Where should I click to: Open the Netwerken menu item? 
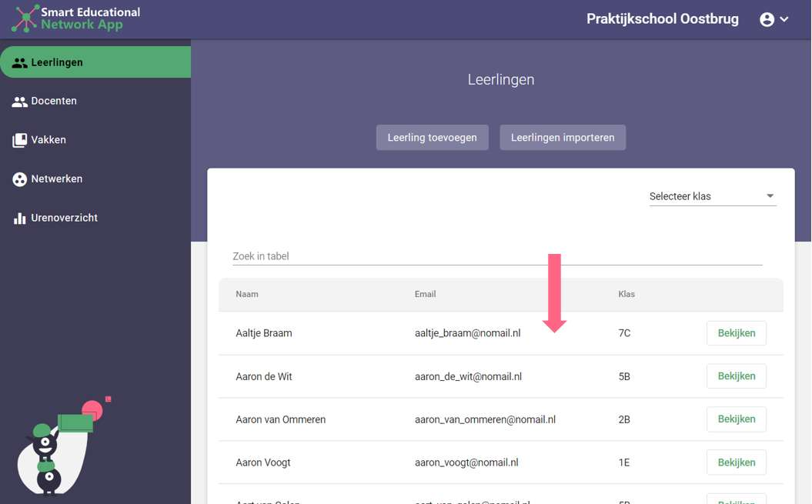click(56, 179)
